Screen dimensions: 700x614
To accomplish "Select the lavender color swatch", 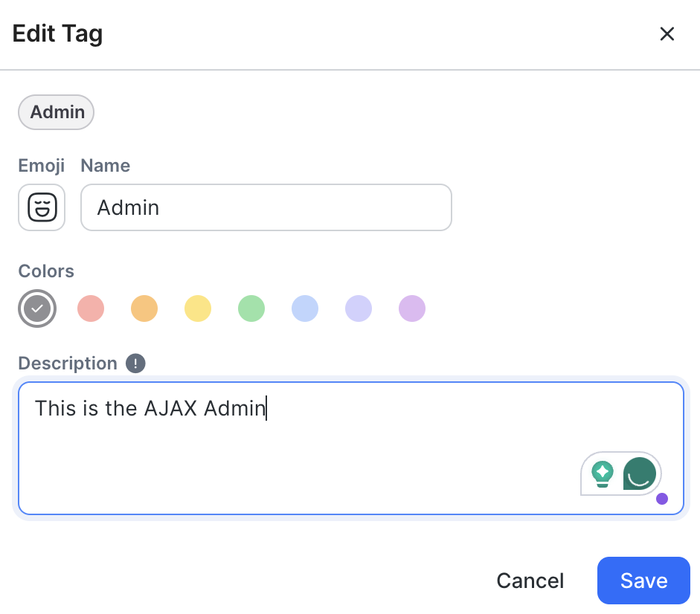I will [x=359, y=308].
